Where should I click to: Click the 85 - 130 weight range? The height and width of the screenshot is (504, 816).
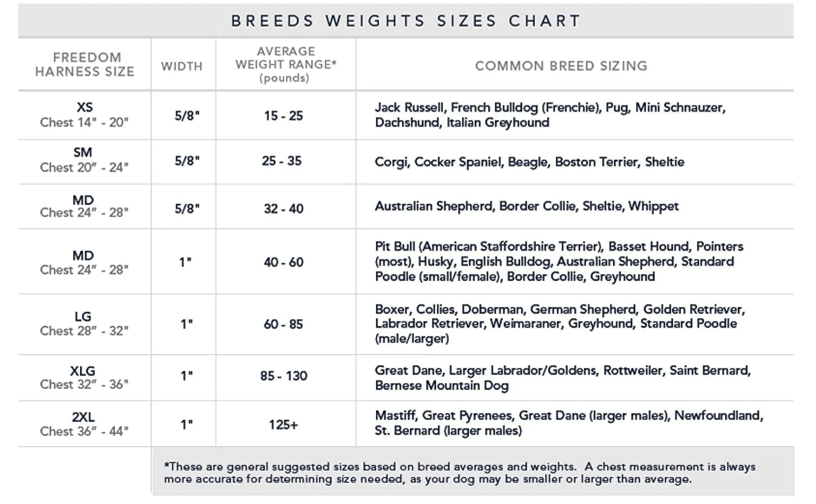284,376
